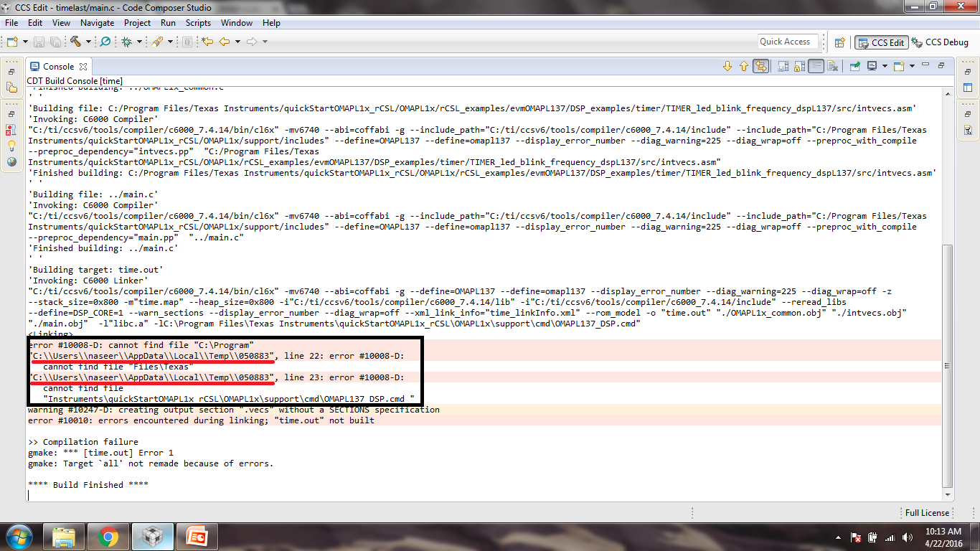The height and width of the screenshot is (551, 980).
Task: Switch to the CCS Debug perspective
Action: click(x=940, y=42)
